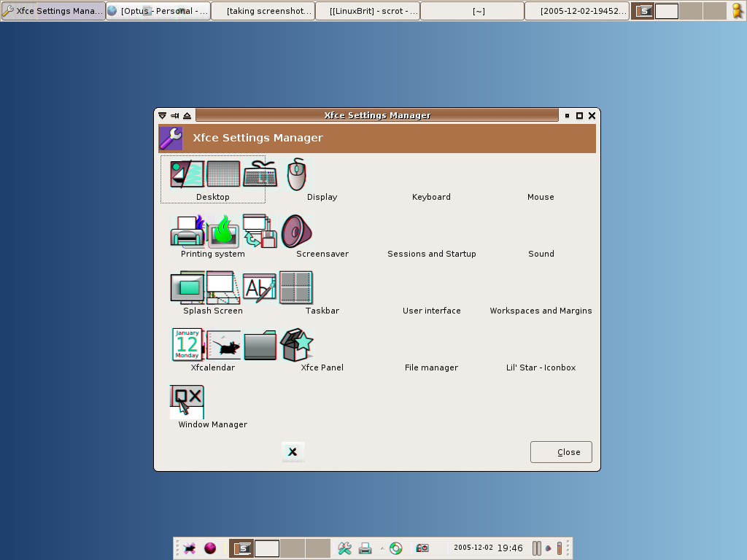Screen dimensions: 747x560
Task: Click the wrench and screwdriver icon in bottom panel
Action: [345, 548]
